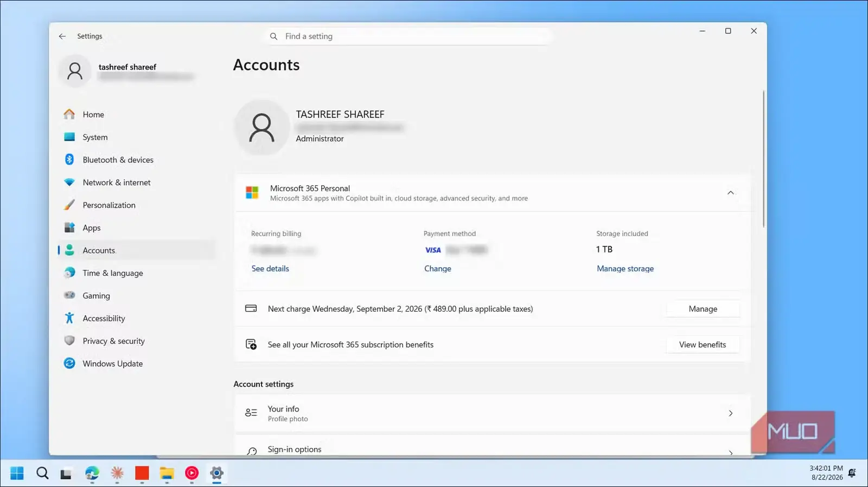The image size is (868, 487).
Task: Click the Network wifi icon in sidebar
Action: coord(69,182)
